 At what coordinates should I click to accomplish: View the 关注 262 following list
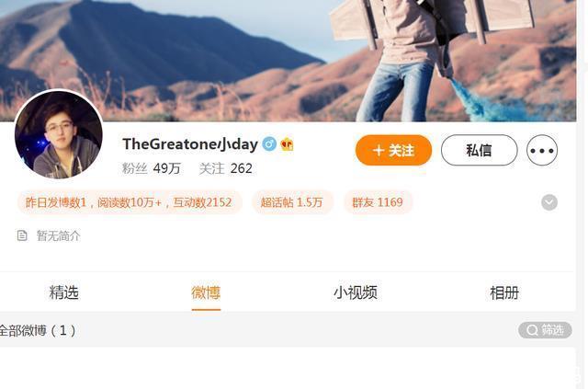tap(226, 168)
